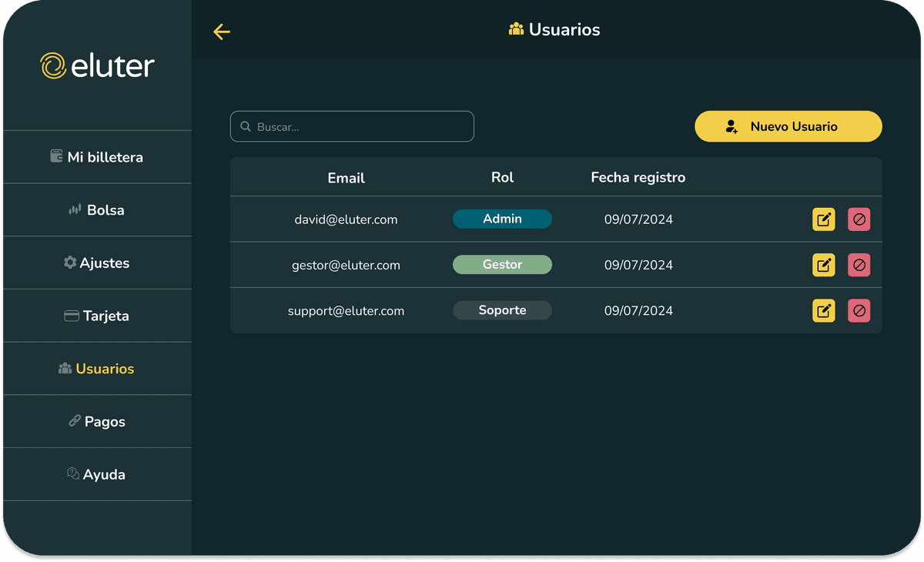Image resolution: width=924 pixels, height=562 pixels.
Task: Block the support@eluter.com user
Action: 859,311
